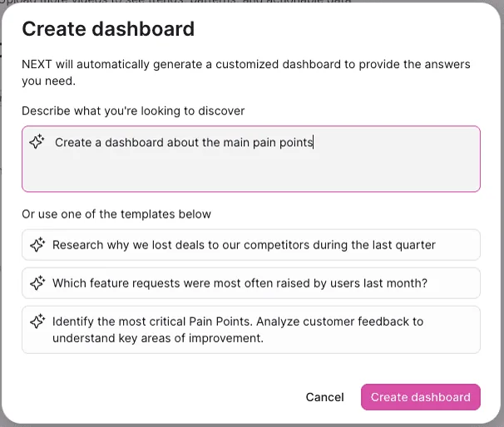Click the 'Or use one of the templates below' text
This screenshot has height=427, width=504.
(116, 213)
